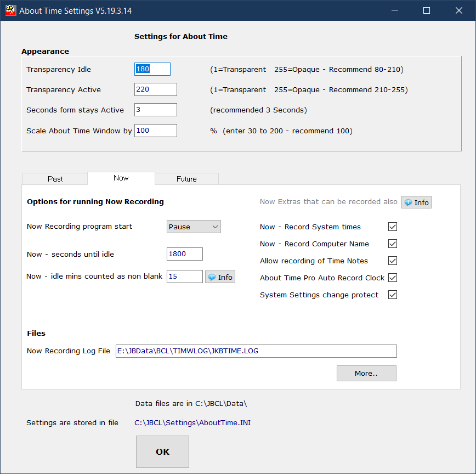The height and width of the screenshot is (474, 476).
Task: Edit the Now Recording Log File path
Action: [256, 351]
